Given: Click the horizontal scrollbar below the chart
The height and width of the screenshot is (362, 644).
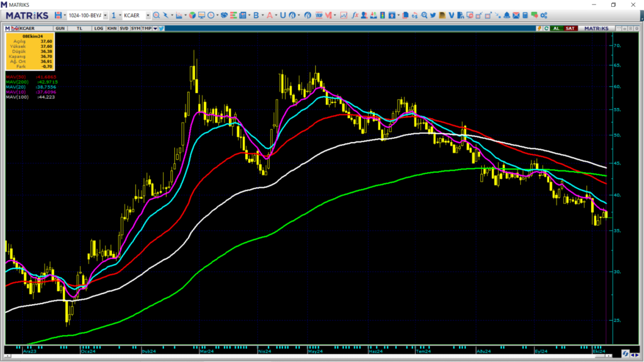Looking at the screenshot, I should tap(308, 356).
